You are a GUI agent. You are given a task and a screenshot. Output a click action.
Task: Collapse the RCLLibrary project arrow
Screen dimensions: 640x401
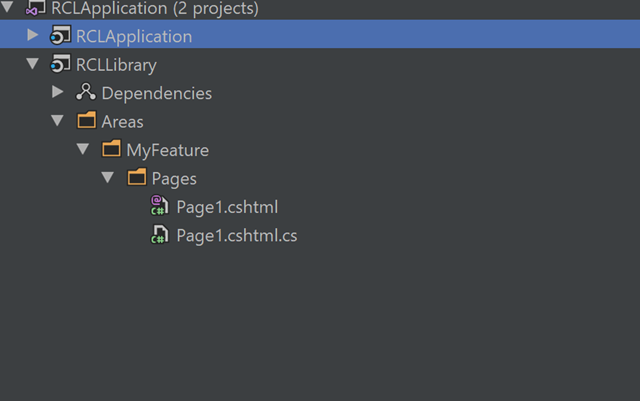click(33, 64)
